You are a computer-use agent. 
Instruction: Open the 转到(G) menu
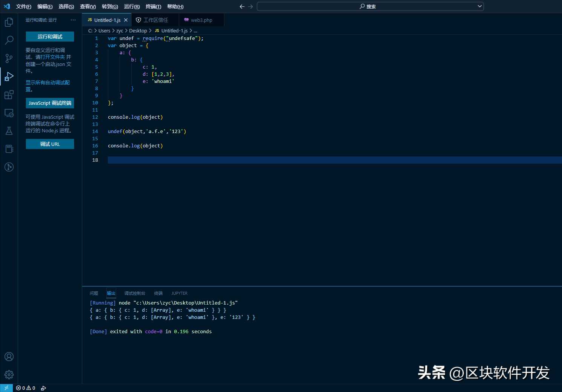[x=110, y=6]
